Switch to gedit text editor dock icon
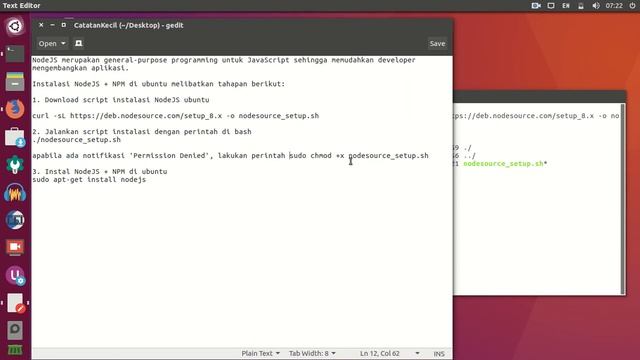 click(x=15, y=303)
